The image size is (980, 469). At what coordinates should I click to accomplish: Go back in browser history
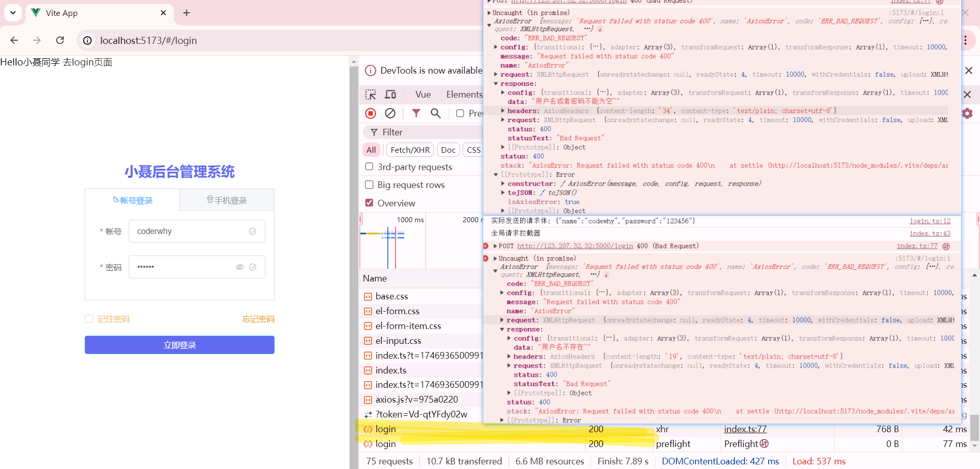coord(14,40)
